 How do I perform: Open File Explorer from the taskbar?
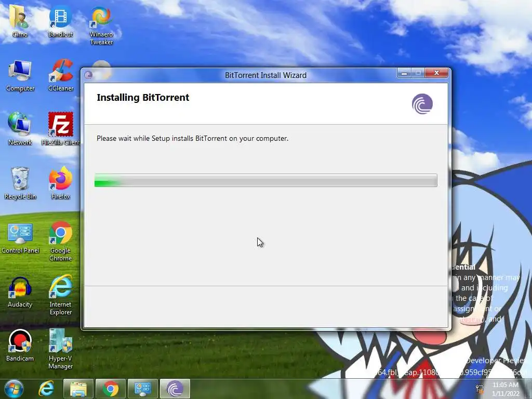coord(78,389)
